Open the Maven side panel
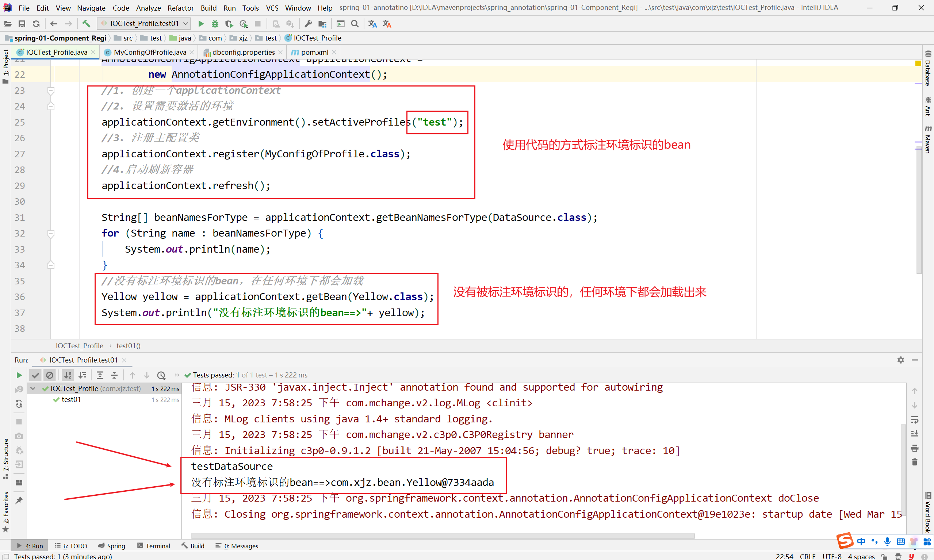This screenshot has height=560, width=934. coord(927,139)
